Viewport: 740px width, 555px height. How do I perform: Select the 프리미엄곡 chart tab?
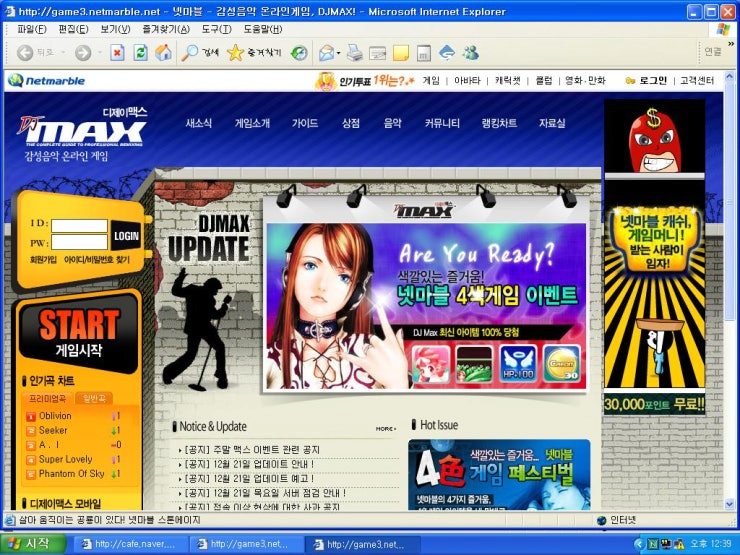(x=47, y=399)
